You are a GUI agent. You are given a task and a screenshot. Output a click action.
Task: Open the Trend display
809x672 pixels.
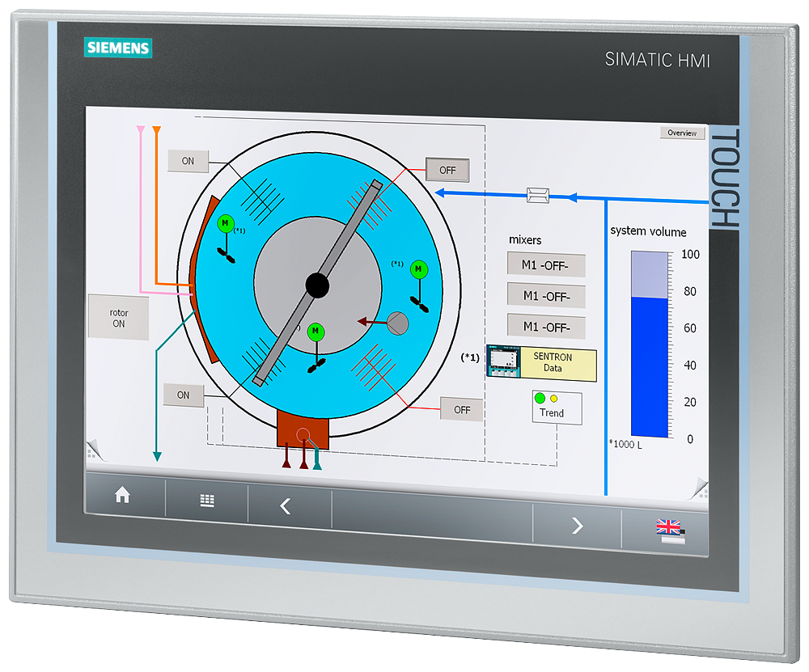tap(552, 412)
